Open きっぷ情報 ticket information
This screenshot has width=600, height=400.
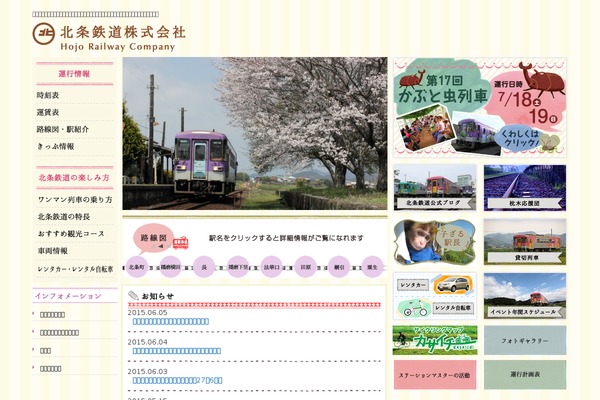click(55, 146)
